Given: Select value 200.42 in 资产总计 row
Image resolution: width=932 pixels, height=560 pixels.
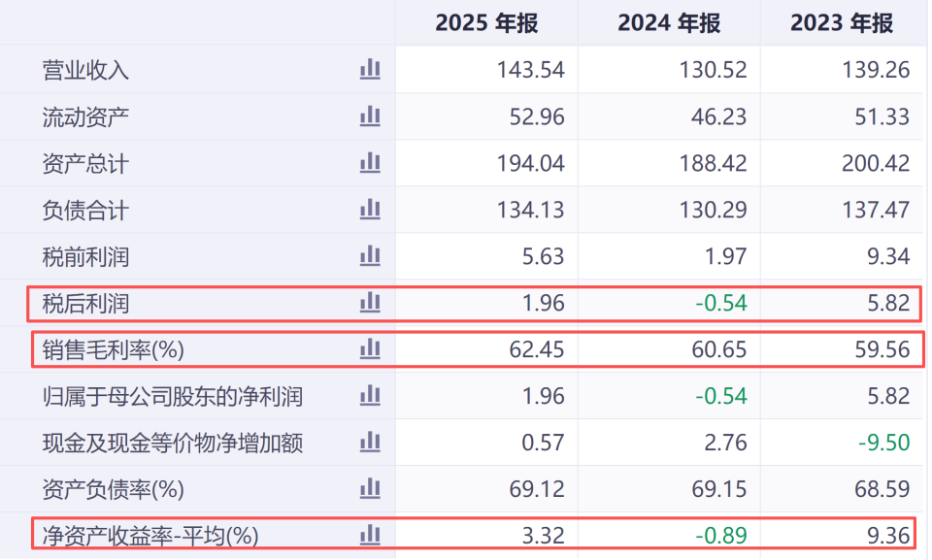Looking at the screenshot, I should tap(876, 163).
